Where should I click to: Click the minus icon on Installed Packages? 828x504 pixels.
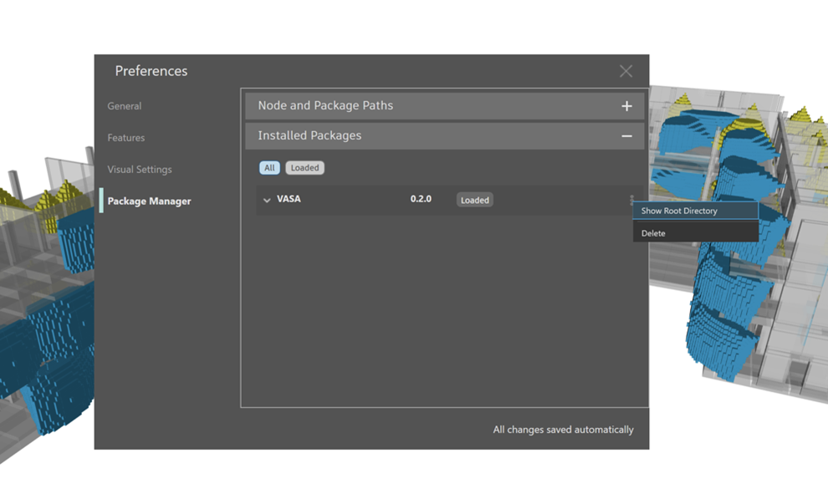pos(626,136)
